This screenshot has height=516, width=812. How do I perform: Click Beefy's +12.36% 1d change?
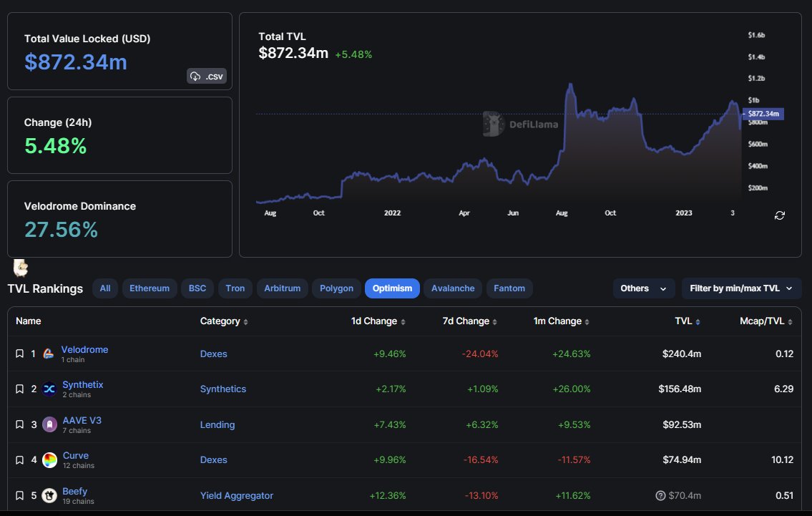(387, 496)
